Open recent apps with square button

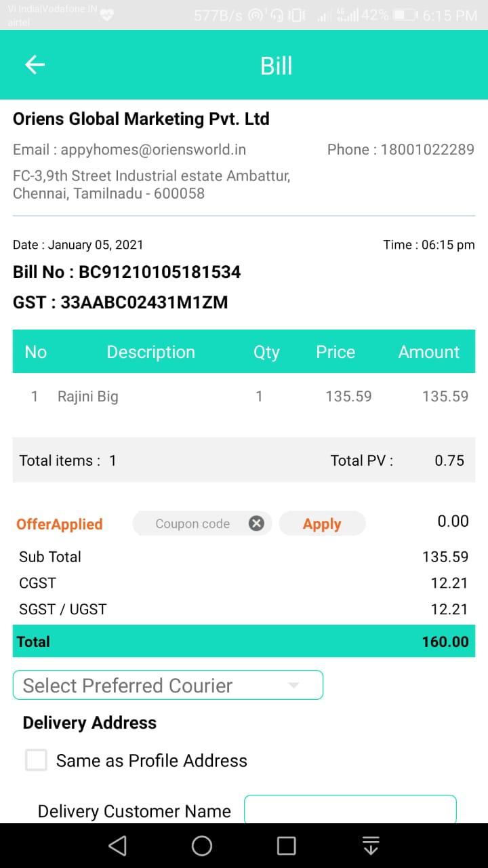pos(286,846)
